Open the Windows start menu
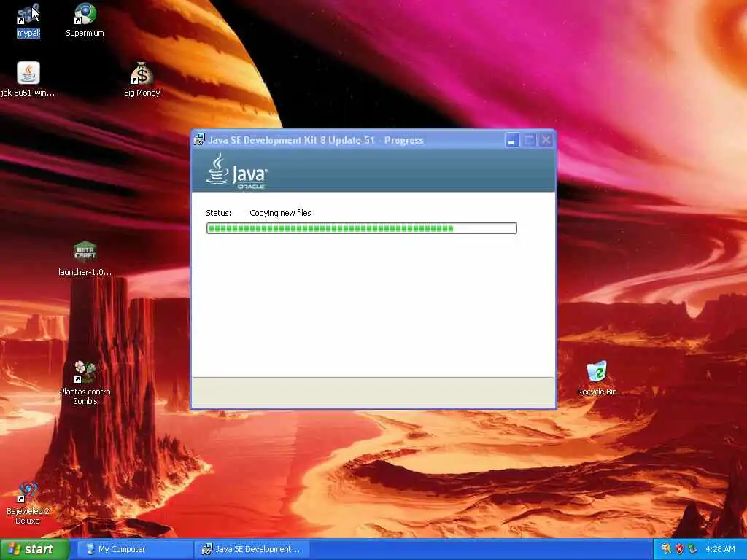 pyautogui.click(x=34, y=549)
